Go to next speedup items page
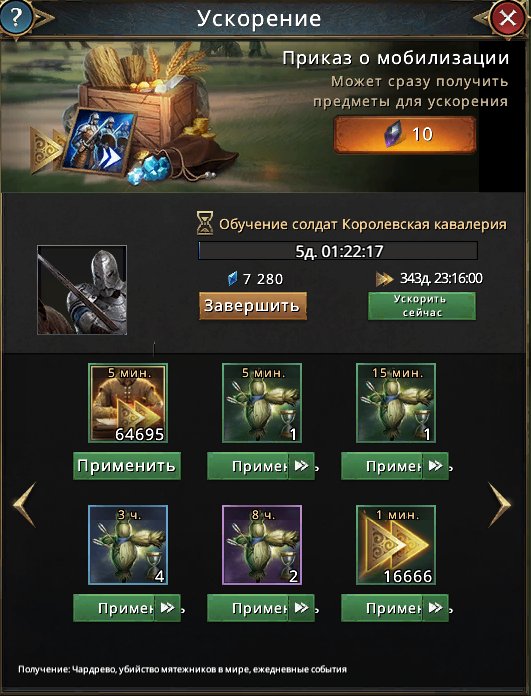This screenshot has width=531, height=696. click(x=499, y=505)
